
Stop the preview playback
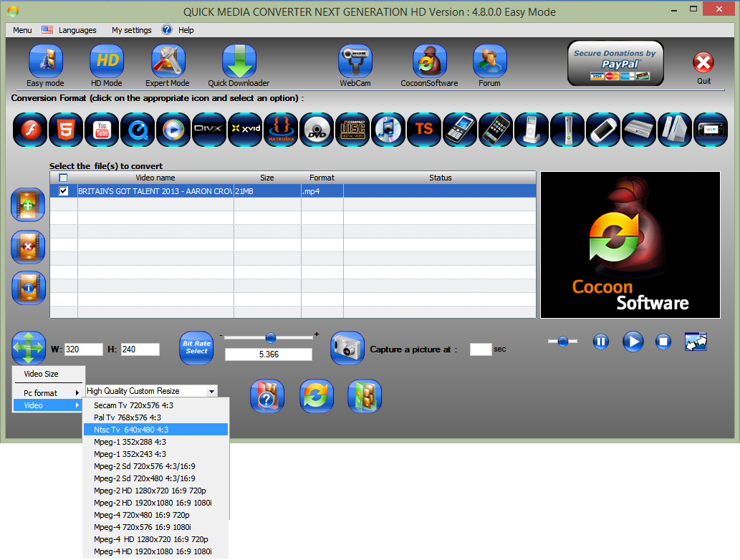(x=663, y=342)
